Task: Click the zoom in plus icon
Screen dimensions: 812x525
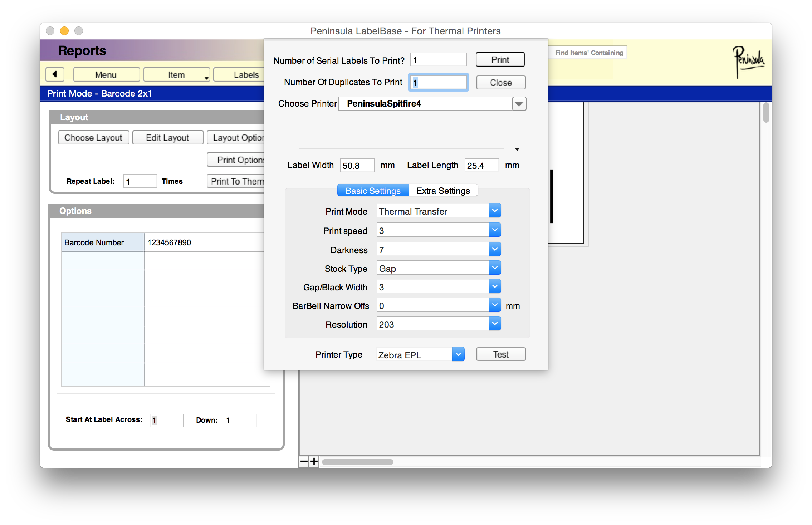Action: click(x=314, y=461)
